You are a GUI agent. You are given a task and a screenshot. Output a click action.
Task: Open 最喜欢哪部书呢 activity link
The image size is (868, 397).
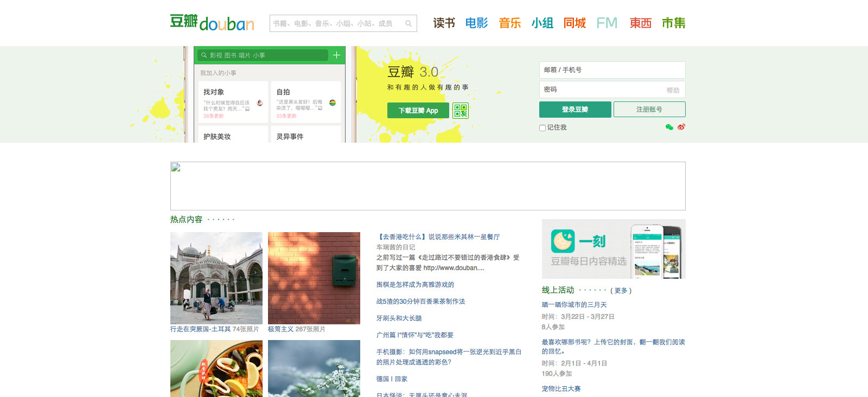614,347
